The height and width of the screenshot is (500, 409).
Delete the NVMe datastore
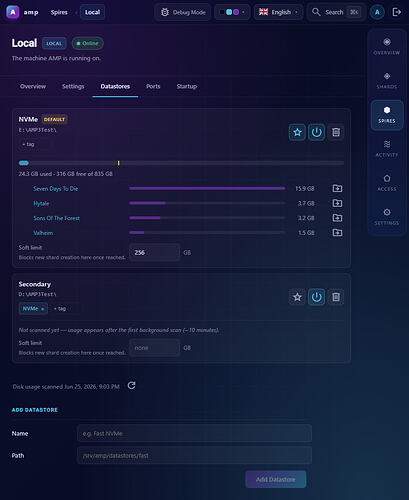pos(336,132)
